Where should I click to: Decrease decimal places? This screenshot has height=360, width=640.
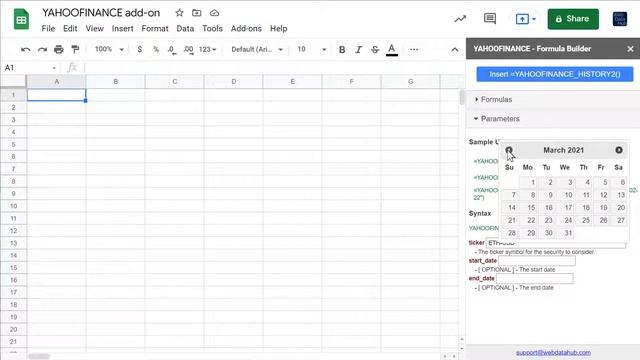tap(171, 50)
